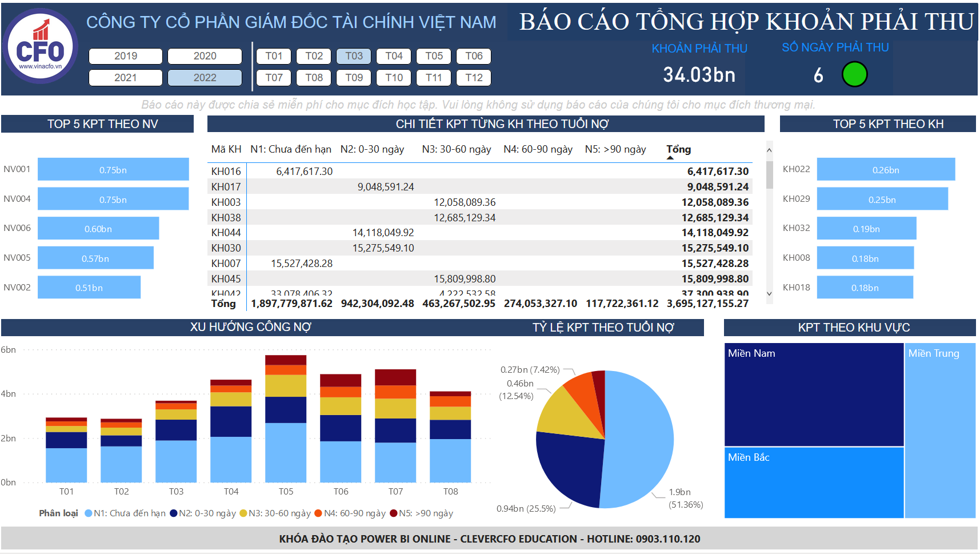Click KH016 row in detail table

click(x=480, y=171)
